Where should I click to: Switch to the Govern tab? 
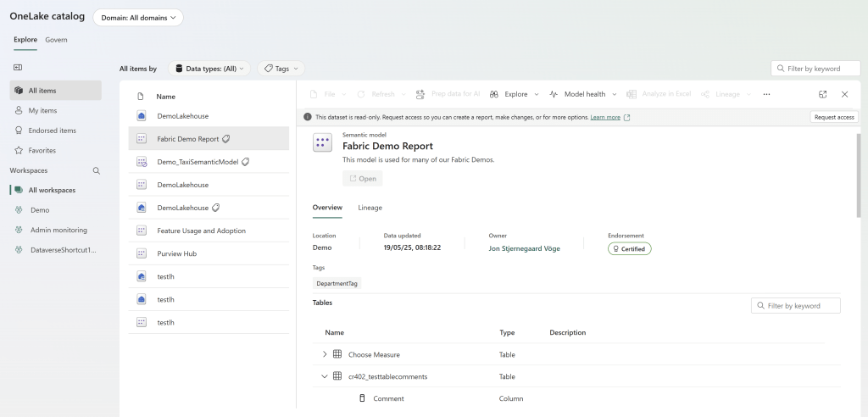click(x=56, y=40)
